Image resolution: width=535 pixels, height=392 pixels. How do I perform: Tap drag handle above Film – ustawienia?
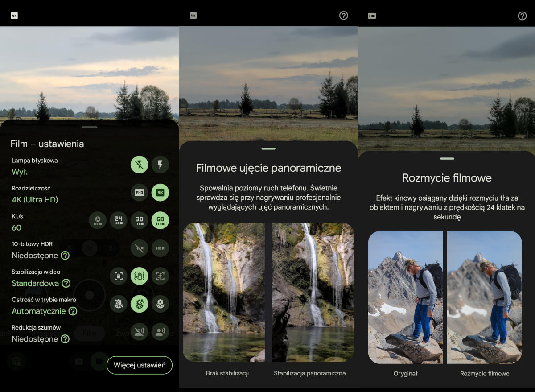click(90, 127)
